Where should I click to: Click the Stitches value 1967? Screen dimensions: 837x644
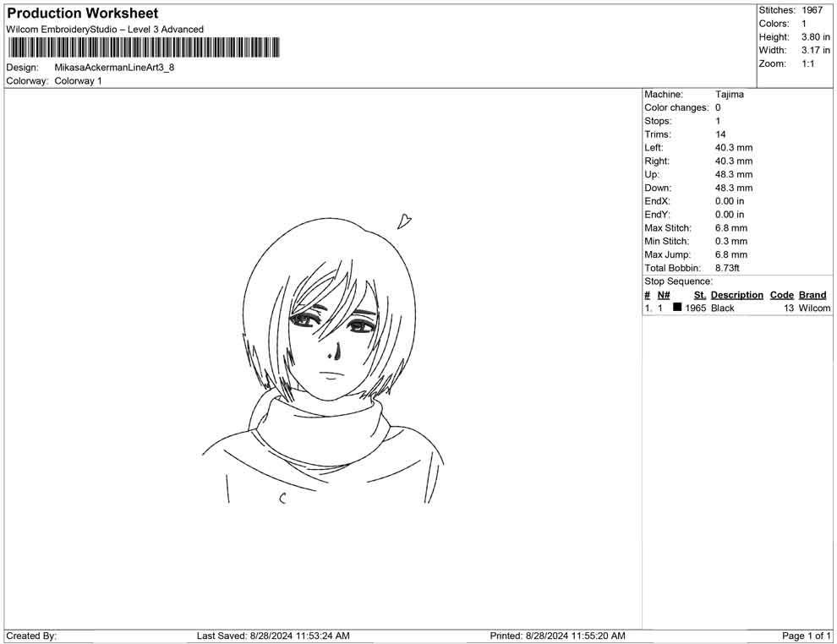812,10
